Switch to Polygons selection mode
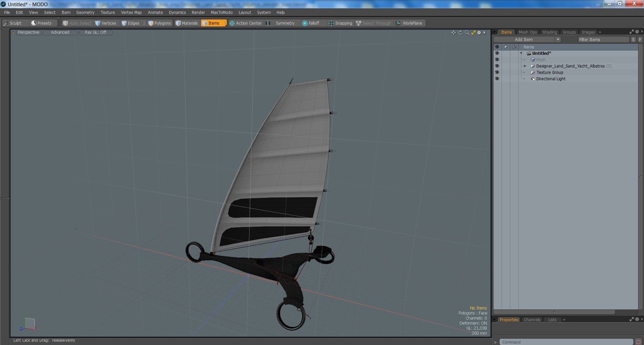 [160, 23]
